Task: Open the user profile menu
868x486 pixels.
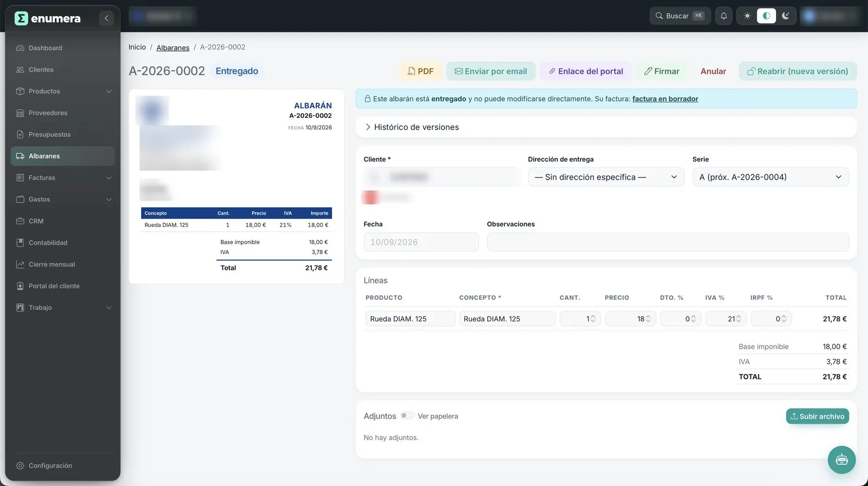Action: click(830, 16)
